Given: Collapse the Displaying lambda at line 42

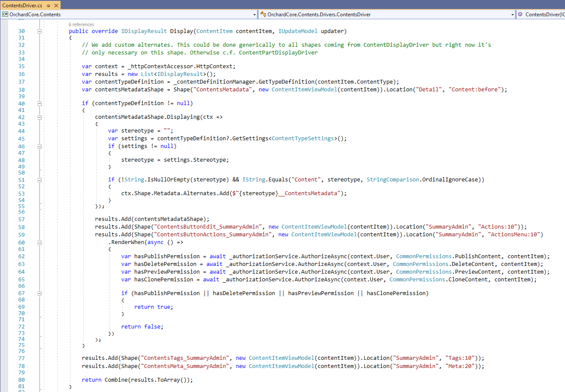Looking at the screenshot, I should tap(39, 117).
